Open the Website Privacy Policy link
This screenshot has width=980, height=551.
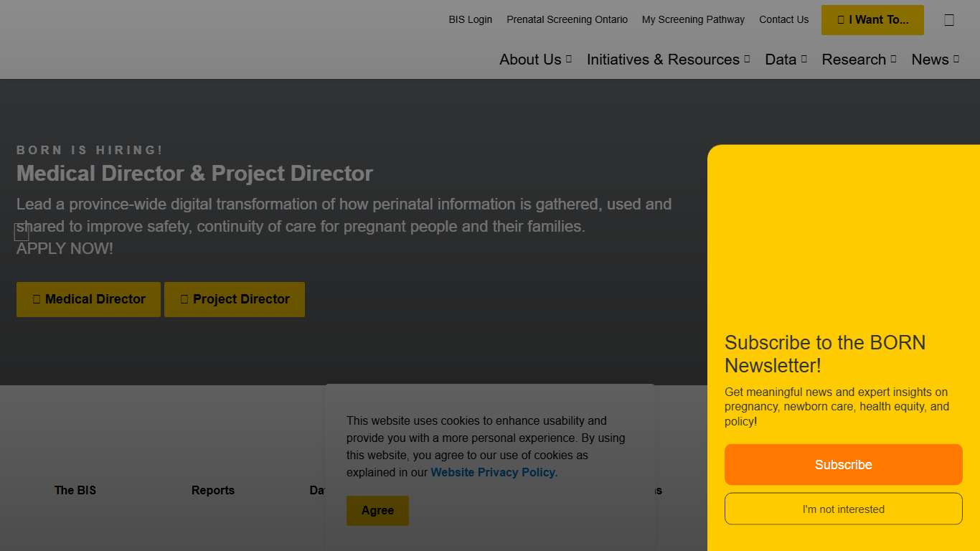pos(494,472)
